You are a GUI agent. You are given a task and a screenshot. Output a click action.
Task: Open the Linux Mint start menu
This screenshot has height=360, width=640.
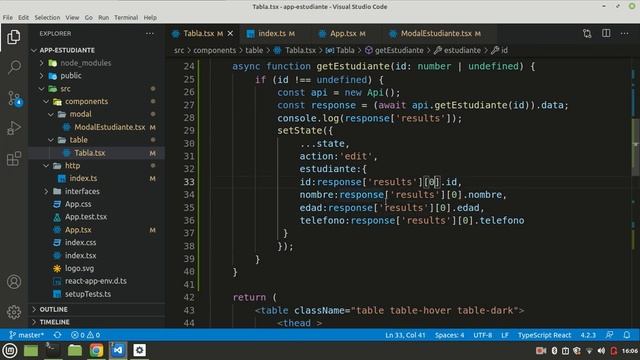coord(10,350)
